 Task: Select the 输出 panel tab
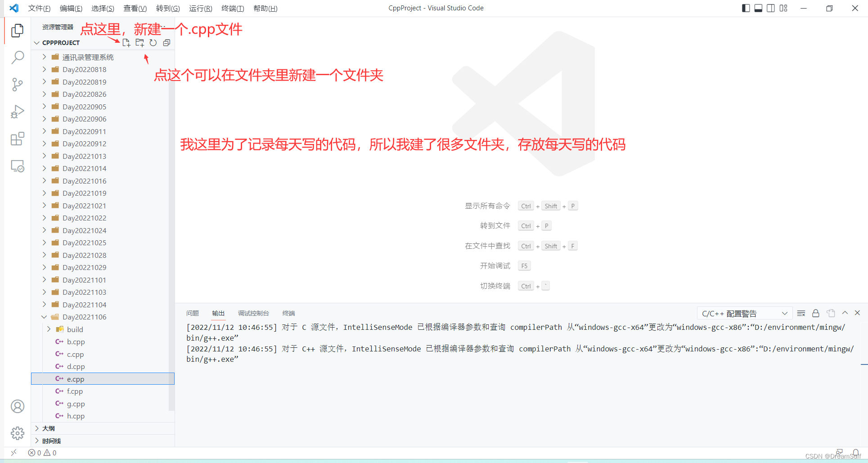tap(218, 313)
